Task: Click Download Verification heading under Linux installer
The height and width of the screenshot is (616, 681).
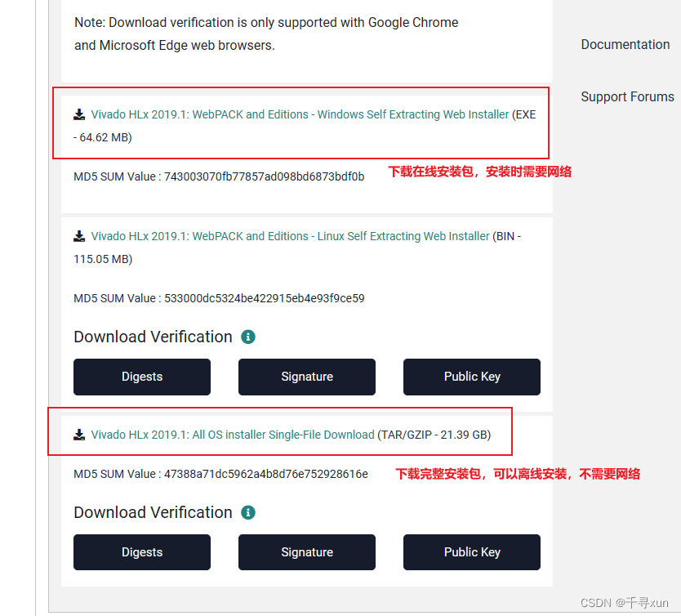Action: 153,337
